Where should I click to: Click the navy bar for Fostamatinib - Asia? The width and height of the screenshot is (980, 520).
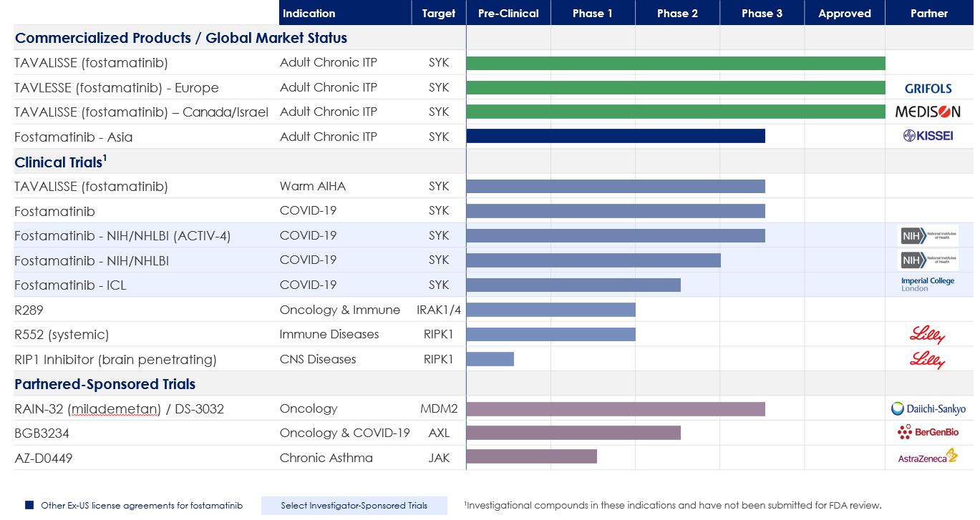pyautogui.click(x=616, y=136)
